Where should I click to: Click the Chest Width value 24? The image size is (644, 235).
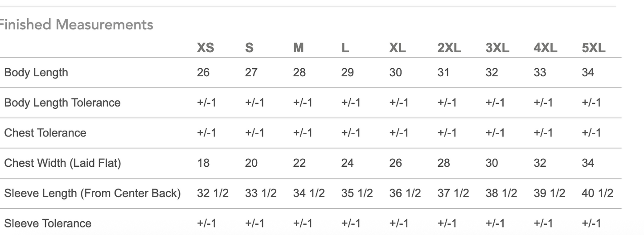tap(347, 163)
